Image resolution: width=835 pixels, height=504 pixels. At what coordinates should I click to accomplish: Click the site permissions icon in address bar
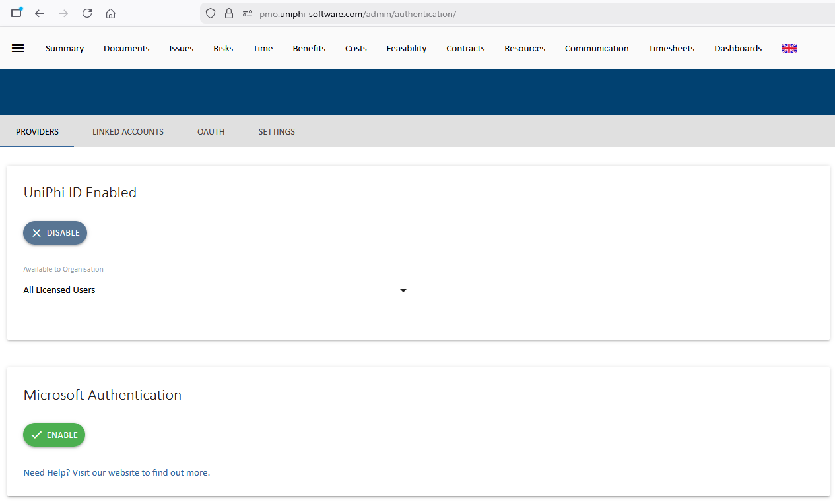tap(248, 13)
